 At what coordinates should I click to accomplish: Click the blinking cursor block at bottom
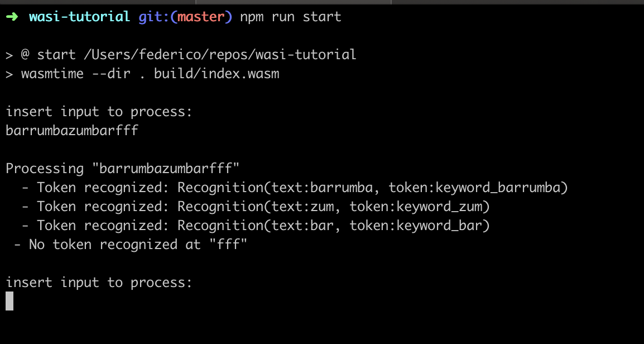pos(9,301)
